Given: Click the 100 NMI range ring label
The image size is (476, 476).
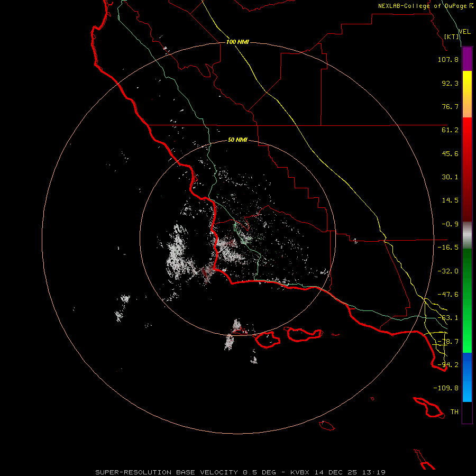Looking at the screenshot, I should (237, 42).
